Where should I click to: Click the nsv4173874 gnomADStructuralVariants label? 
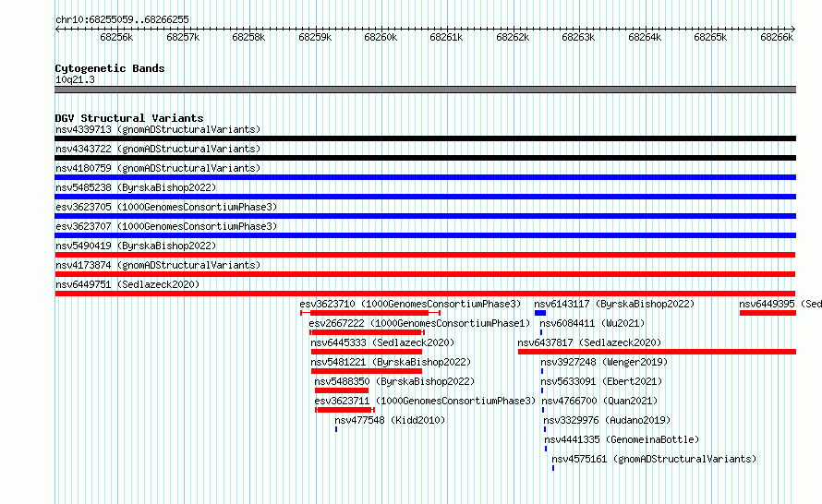(x=158, y=265)
